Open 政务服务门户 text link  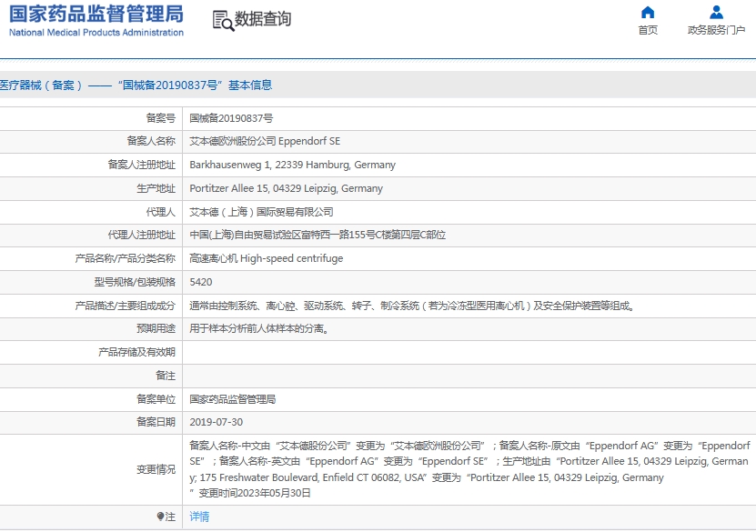(716, 30)
